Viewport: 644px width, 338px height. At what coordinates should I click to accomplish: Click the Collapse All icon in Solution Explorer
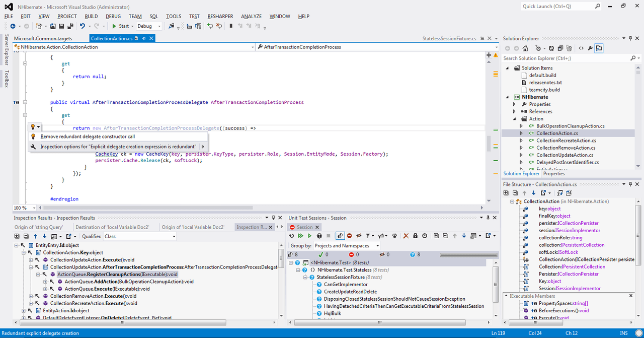pyautogui.click(x=560, y=48)
